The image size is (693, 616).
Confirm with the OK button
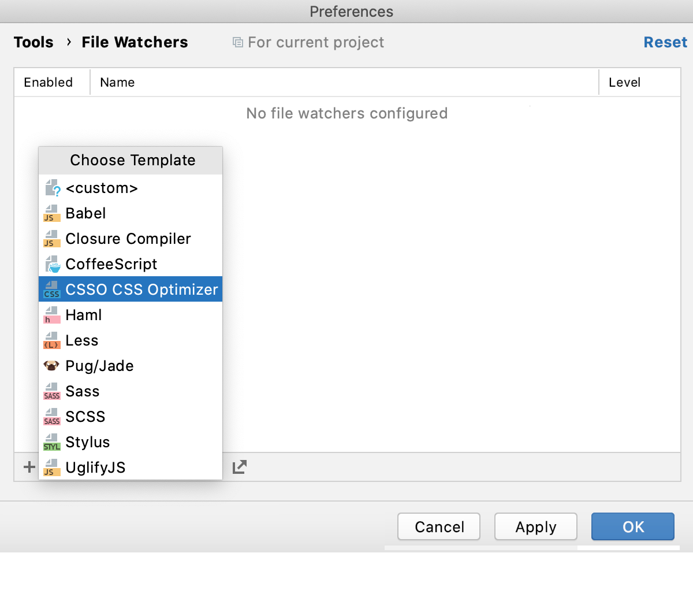(632, 526)
